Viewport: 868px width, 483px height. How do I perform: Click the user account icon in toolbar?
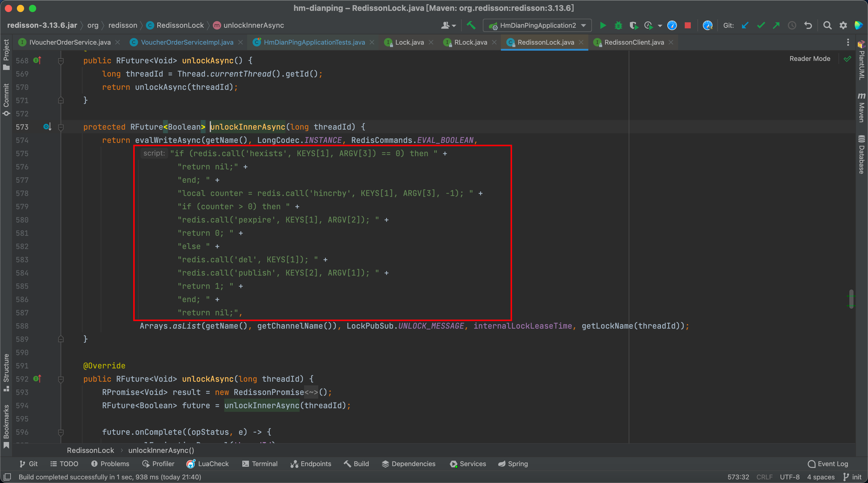tap(445, 25)
